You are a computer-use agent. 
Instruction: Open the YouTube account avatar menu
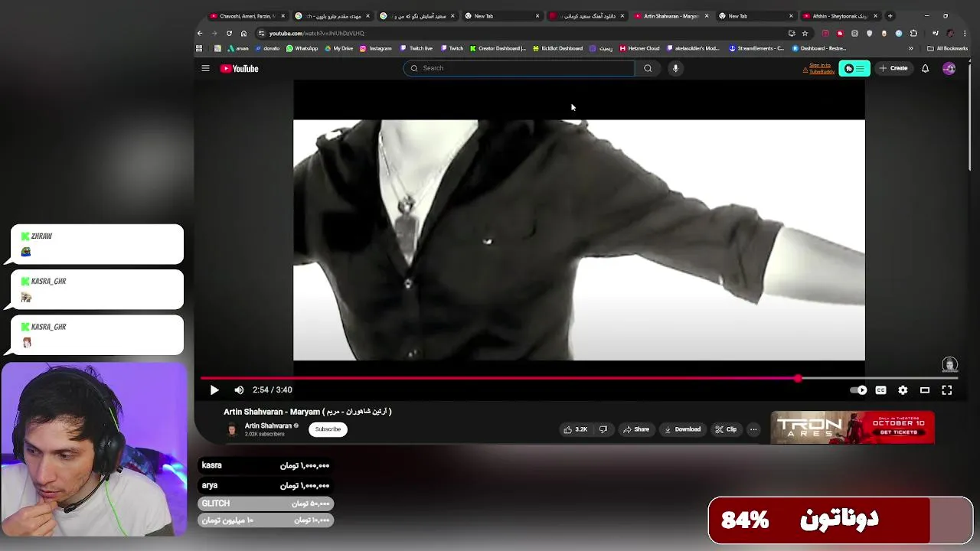point(949,68)
